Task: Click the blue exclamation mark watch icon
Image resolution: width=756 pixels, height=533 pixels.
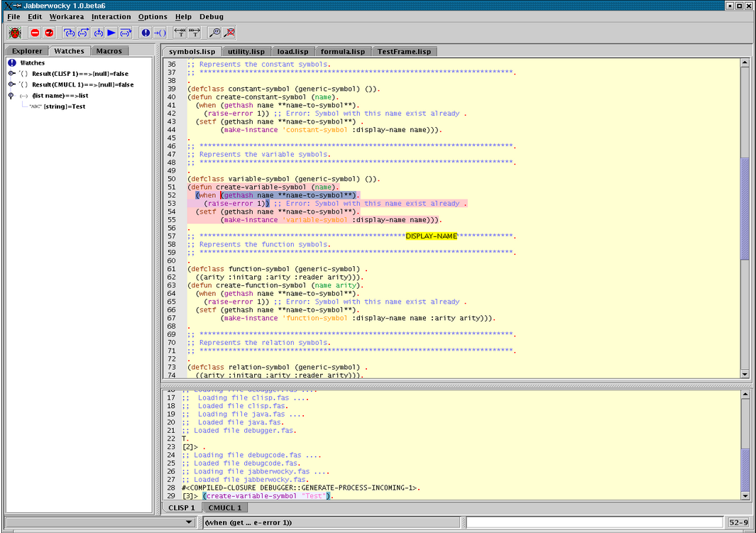Action: [x=146, y=33]
